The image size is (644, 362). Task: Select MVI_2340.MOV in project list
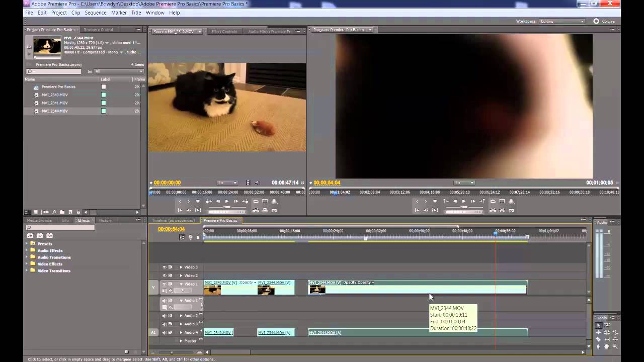tap(54, 95)
